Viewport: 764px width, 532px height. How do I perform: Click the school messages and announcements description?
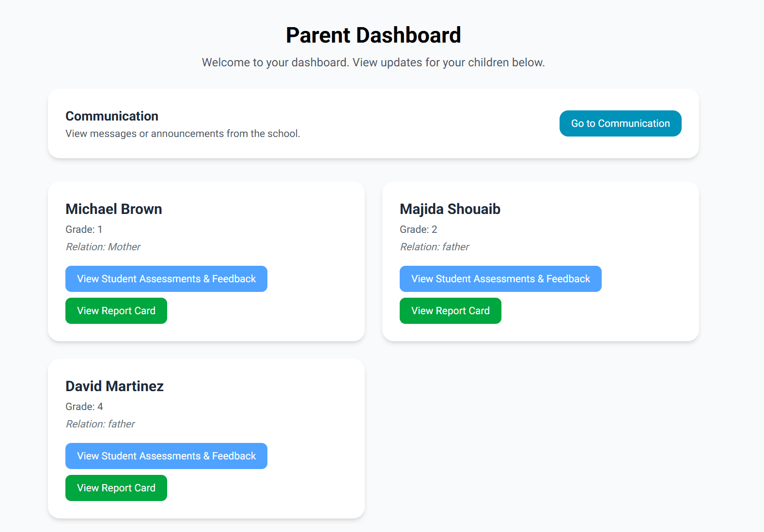[183, 134]
